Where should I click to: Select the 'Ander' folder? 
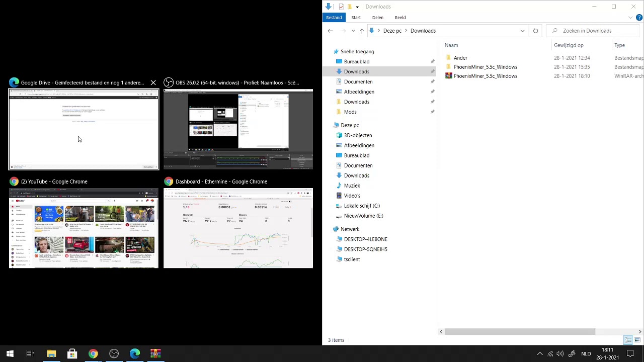460,58
